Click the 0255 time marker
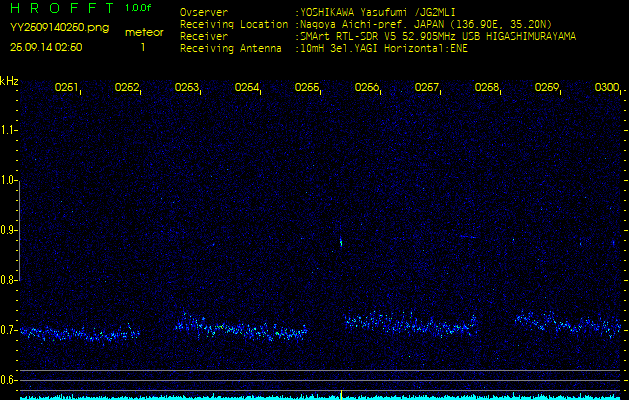 [307, 88]
